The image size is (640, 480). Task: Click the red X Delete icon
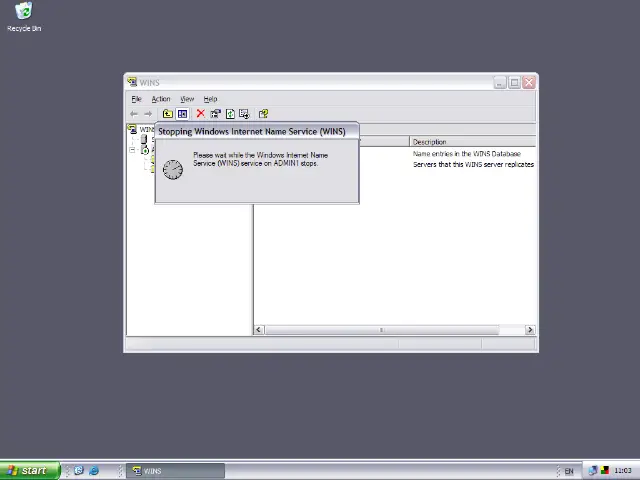(x=200, y=114)
